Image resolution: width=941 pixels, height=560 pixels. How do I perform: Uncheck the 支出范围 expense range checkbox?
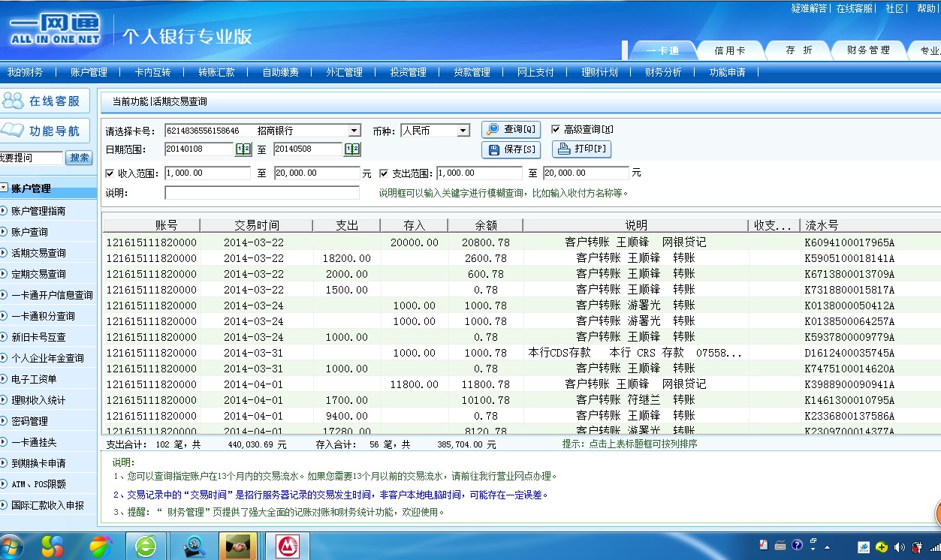(383, 173)
